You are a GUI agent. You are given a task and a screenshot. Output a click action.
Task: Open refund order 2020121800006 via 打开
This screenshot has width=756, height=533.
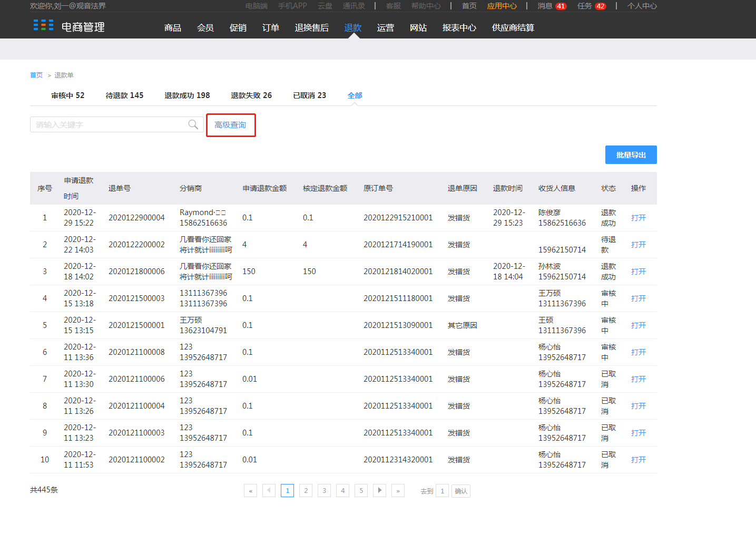click(639, 272)
